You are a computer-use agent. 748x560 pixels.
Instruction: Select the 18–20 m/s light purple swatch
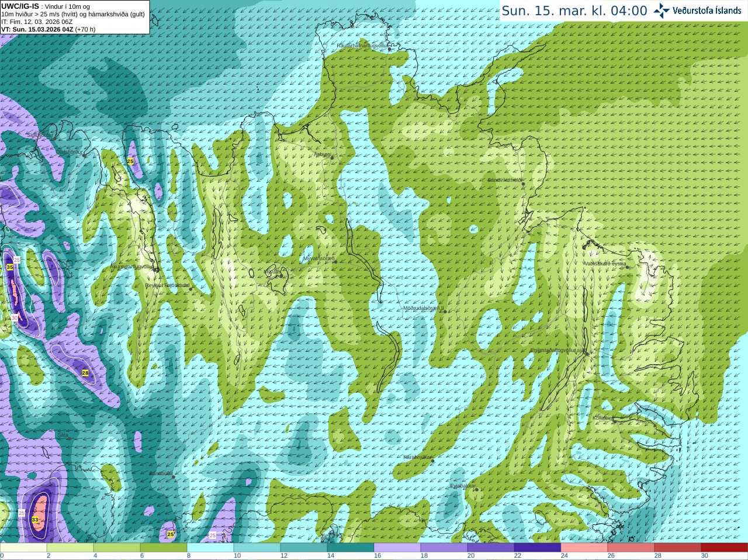click(x=444, y=548)
